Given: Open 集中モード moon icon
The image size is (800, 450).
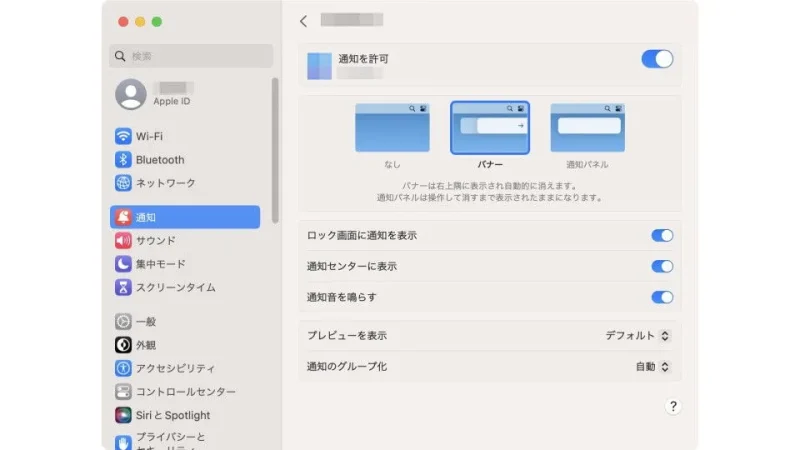Looking at the screenshot, I should click(x=123, y=264).
